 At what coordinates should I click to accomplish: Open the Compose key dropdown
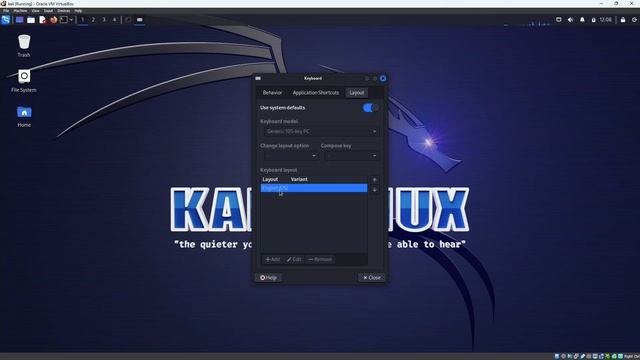pyautogui.click(x=351, y=156)
